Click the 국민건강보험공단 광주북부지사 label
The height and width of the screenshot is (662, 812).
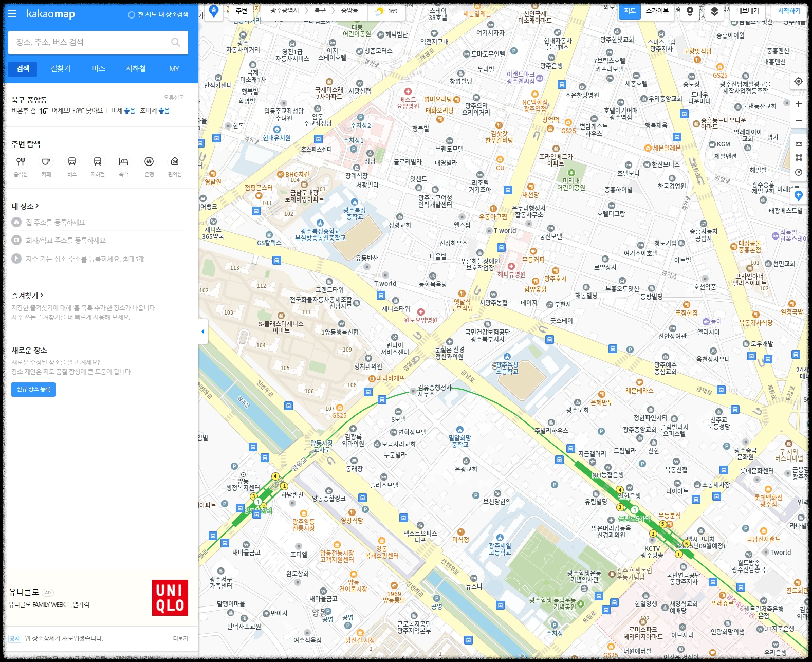click(x=487, y=336)
